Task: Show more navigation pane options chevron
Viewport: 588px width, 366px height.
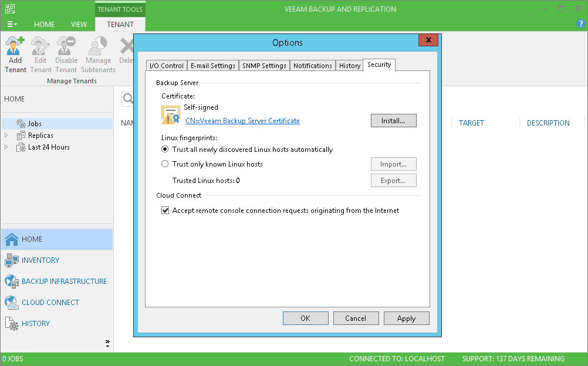Action: [107, 344]
